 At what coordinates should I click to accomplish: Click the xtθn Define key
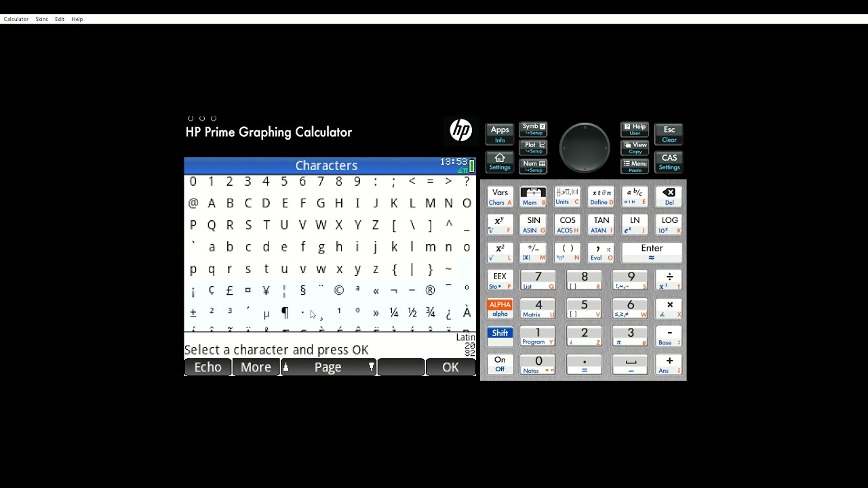pyautogui.click(x=601, y=197)
